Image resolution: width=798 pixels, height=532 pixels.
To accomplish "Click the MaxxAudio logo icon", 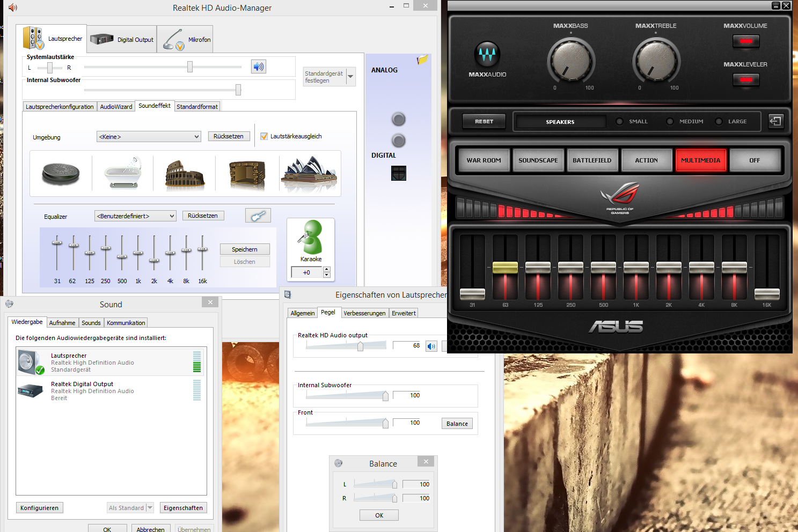I will click(x=487, y=54).
